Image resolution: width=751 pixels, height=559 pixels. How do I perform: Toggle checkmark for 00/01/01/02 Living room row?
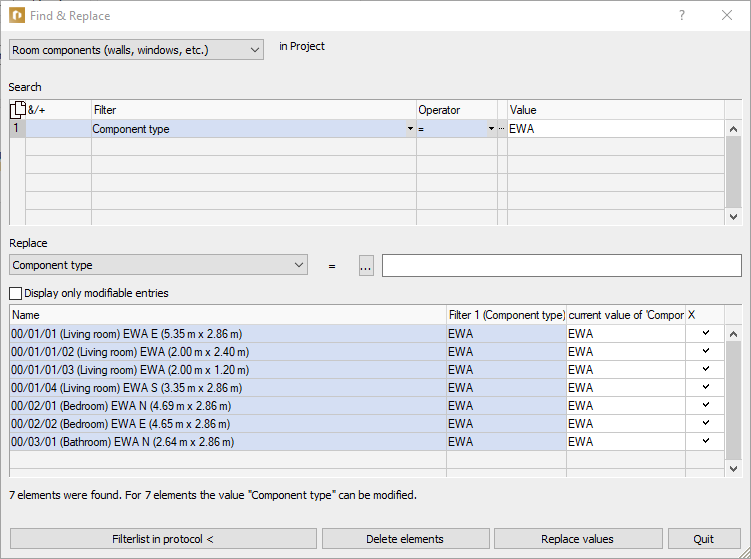705,352
